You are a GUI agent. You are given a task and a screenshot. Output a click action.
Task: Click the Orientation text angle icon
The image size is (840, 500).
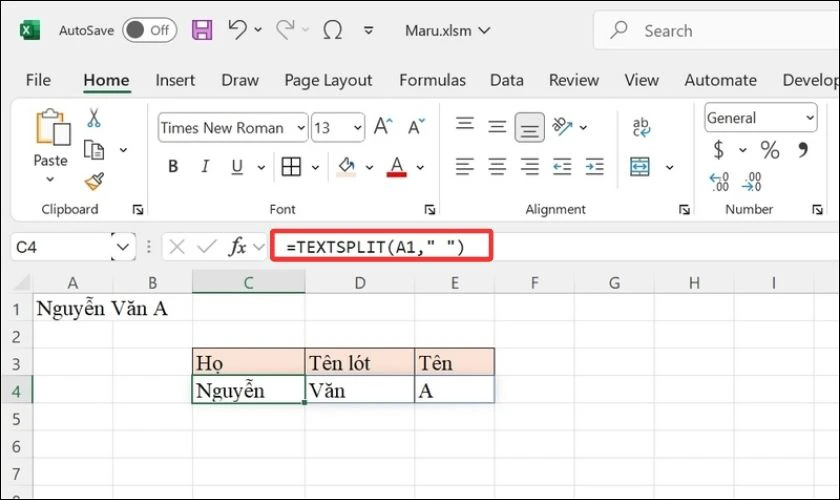(x=562, y=126)
